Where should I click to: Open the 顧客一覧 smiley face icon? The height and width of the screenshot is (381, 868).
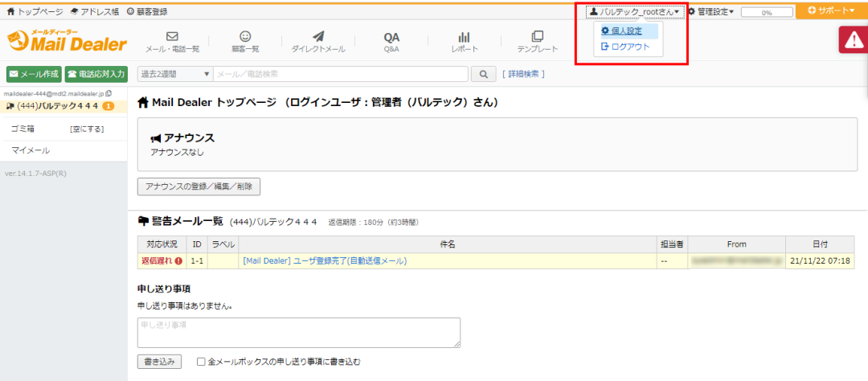point(245,36)
